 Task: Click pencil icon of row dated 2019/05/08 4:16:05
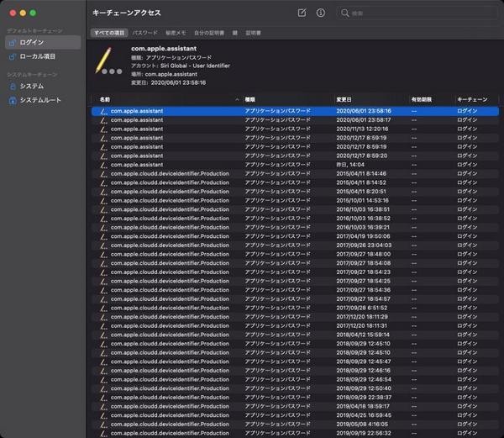point(103,425)
